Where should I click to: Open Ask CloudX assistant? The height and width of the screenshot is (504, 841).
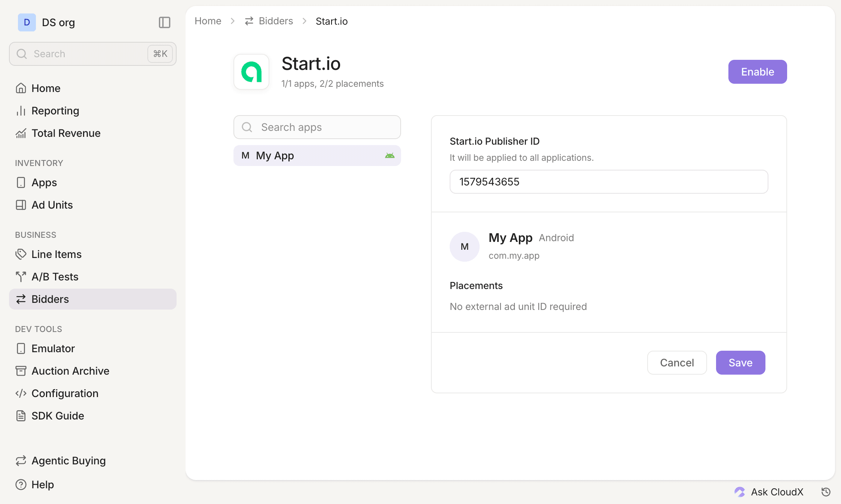(x=769, y=492)
